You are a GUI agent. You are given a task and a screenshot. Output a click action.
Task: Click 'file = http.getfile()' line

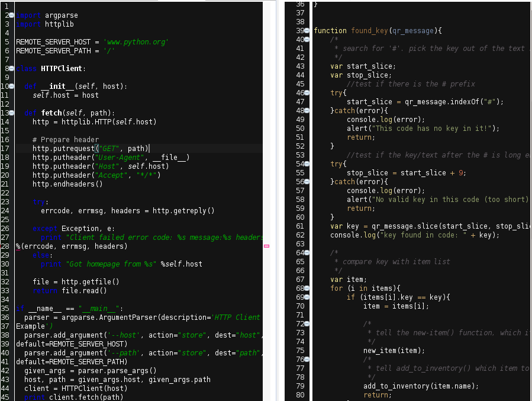pos(76,282)
